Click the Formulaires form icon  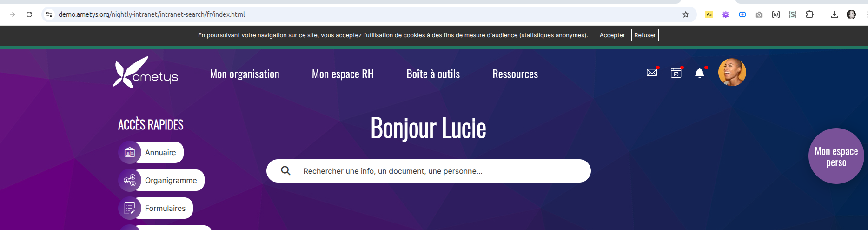(130, 208)
